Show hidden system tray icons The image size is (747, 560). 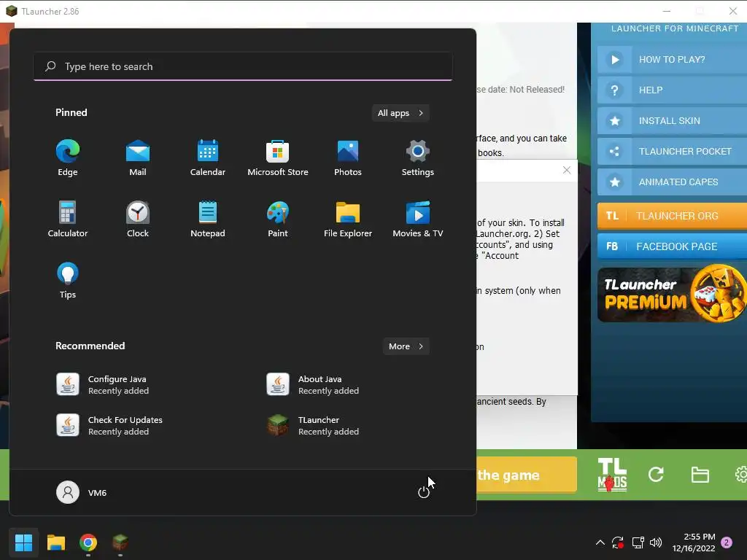point(600,542)
